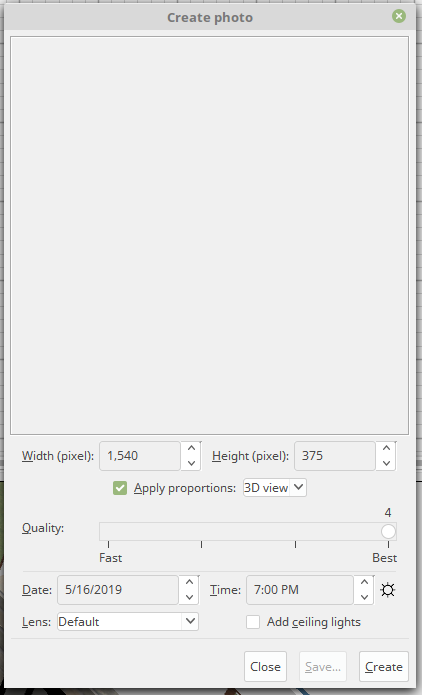
Task: Enable Add ceiling lights checkbox
Action: pyautogui.click(x=253, y=622)
